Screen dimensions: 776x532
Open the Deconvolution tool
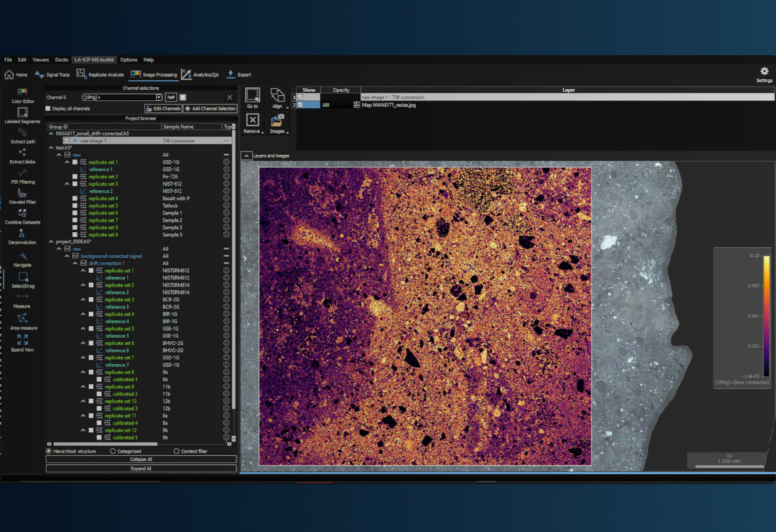coord(22,237)
